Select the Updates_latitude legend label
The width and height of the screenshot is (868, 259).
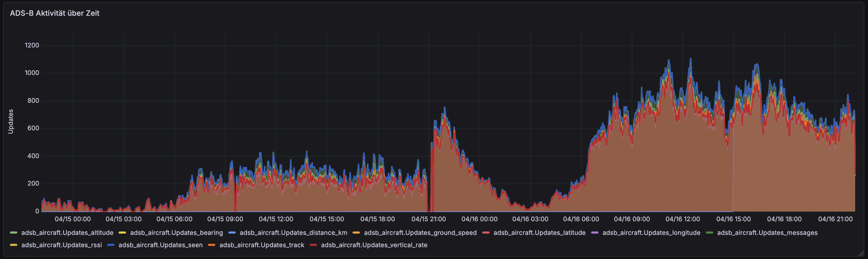click(539, 233)
